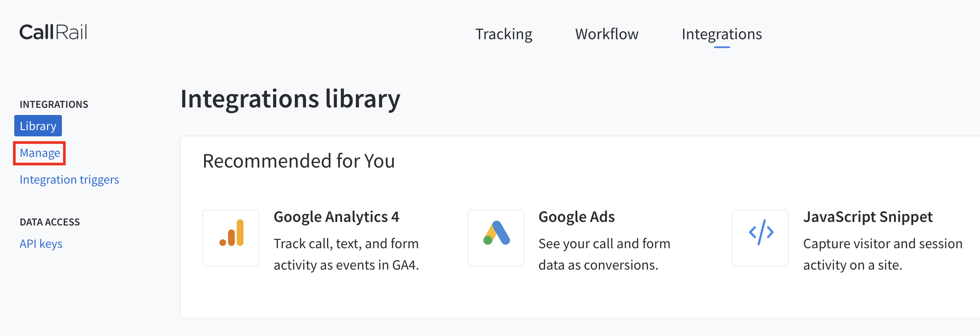Choose Library in the sidebar
The image size is (980, 336).
pos(38,126)
